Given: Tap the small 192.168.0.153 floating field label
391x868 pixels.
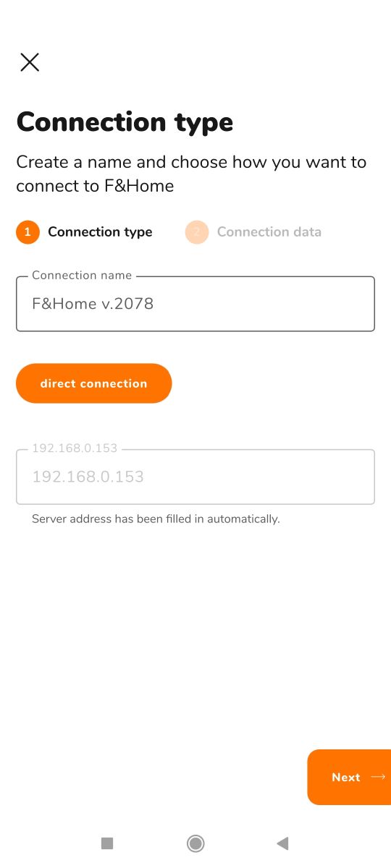Looking at the screenshot, I should click(x=75, y=448).
